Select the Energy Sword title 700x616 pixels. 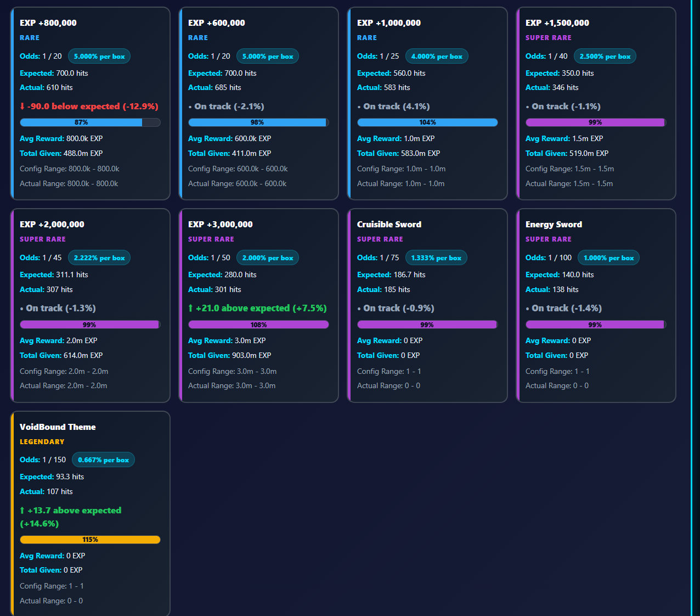[554, 225]
